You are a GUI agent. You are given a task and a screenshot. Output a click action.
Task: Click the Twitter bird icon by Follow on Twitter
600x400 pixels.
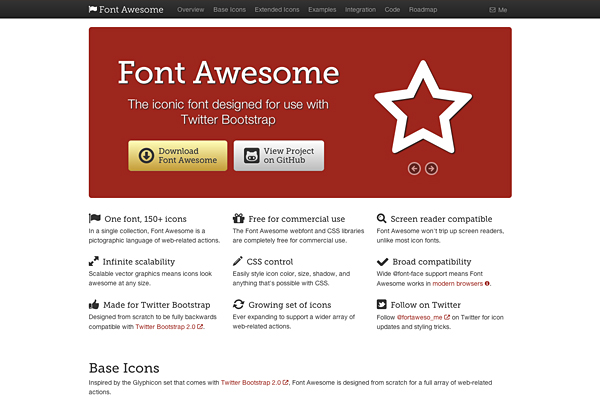382,304
